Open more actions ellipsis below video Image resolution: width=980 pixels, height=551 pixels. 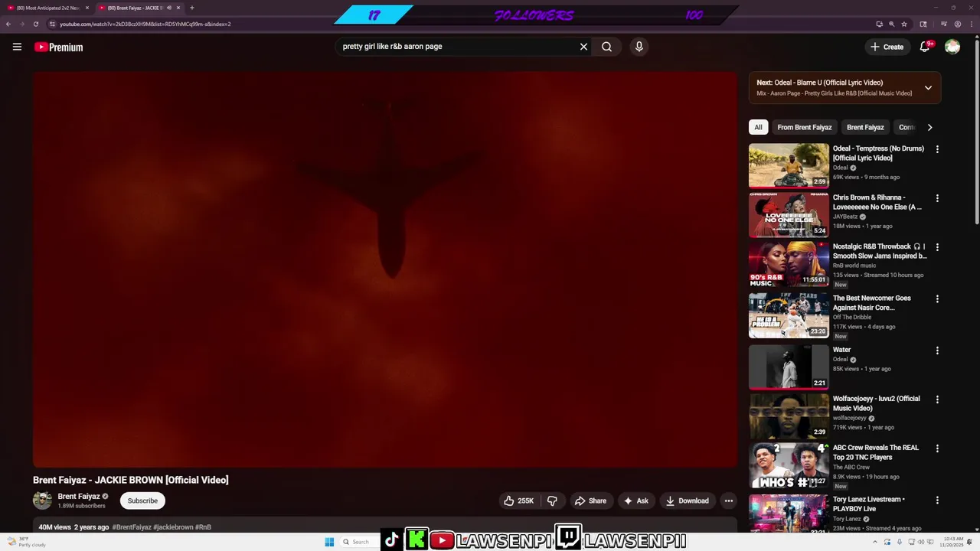pyautogui.click(x=729, y=500)
